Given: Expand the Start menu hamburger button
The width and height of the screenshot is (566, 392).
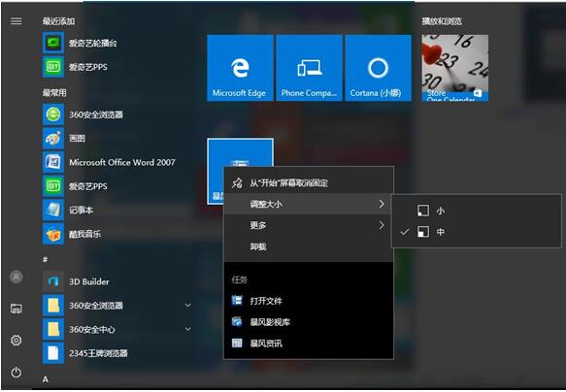Looking at the screenshot, I should coord(16,21).
